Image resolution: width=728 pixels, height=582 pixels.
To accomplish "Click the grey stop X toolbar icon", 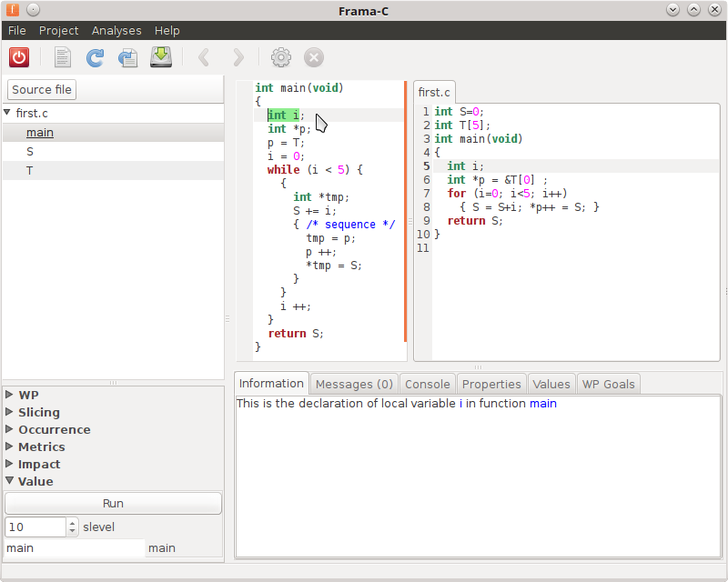I will 314,57.
